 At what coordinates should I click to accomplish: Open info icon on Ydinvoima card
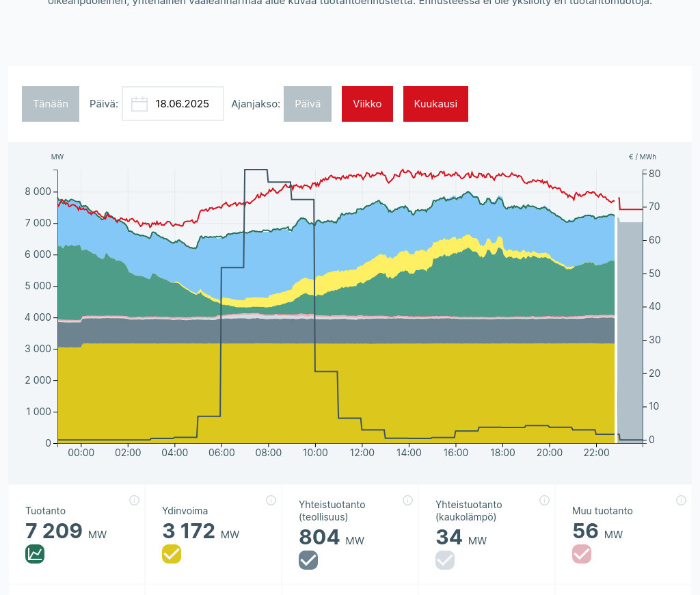[271, 500]
